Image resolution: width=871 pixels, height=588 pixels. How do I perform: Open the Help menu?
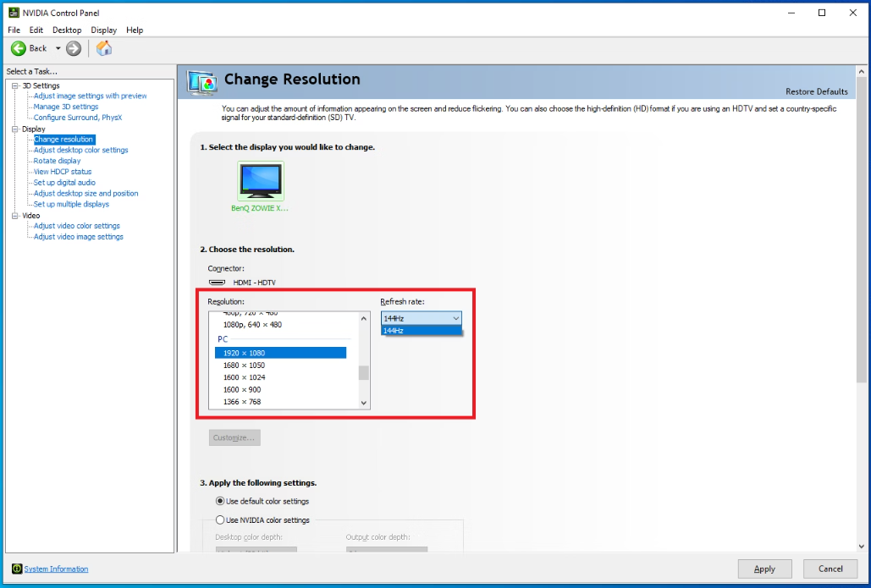click(135, 30)
